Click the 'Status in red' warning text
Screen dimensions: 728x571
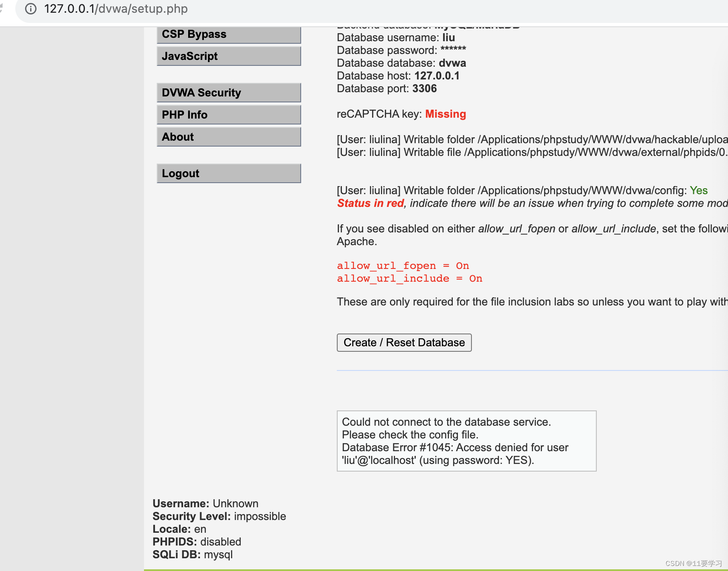370,203
